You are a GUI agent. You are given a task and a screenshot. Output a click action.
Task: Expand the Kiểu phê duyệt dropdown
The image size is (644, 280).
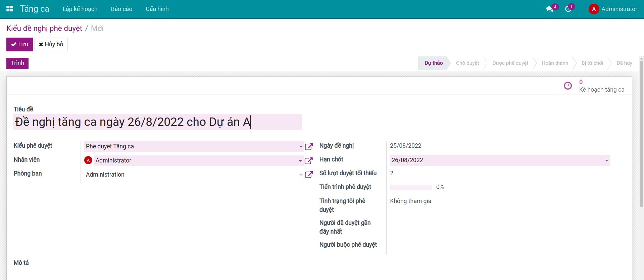pyautogui.click(x=301, y=147)
